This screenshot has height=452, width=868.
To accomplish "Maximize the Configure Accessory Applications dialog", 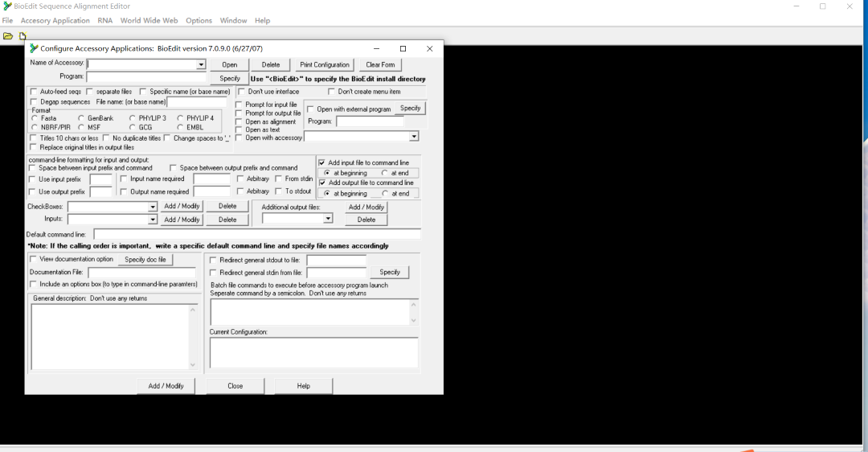I will (403, 49).
